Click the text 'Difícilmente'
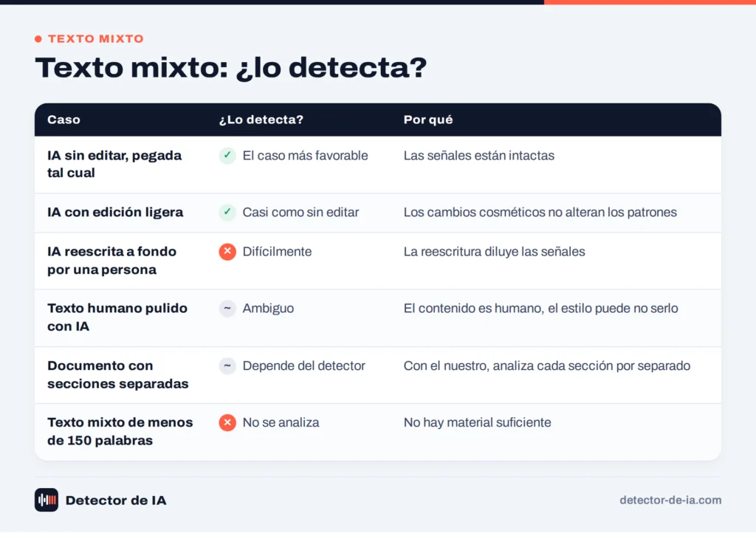 (278, 252)
